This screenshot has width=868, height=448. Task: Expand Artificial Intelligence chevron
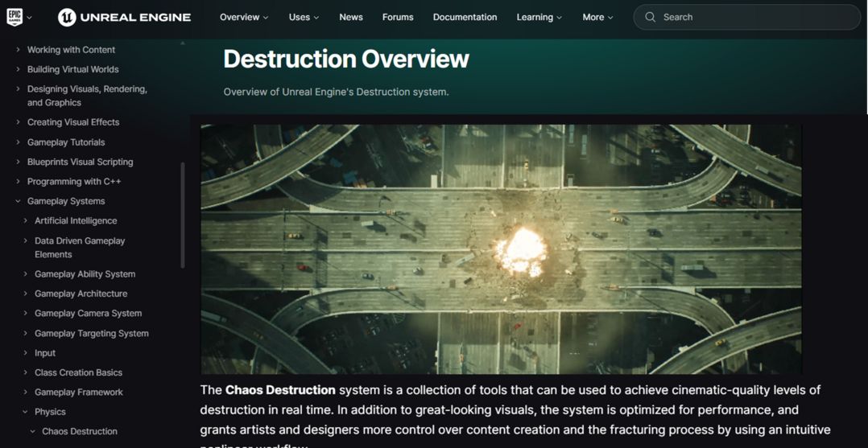coord(26,220)
